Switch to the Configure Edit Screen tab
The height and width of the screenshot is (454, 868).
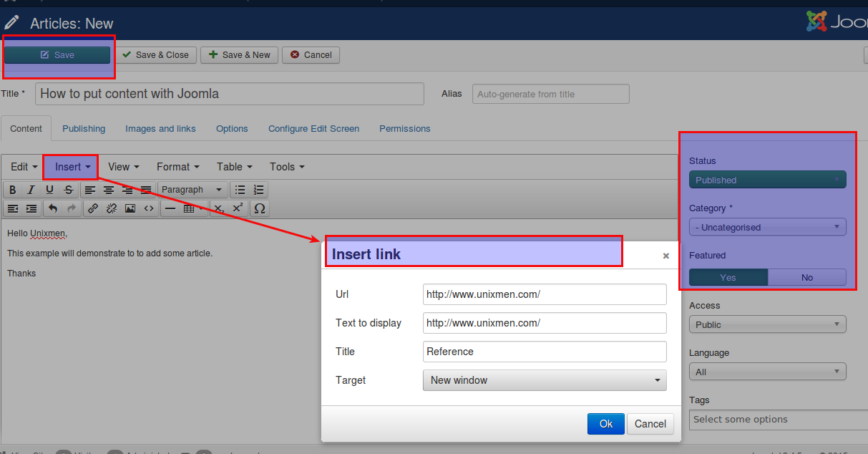313,129
